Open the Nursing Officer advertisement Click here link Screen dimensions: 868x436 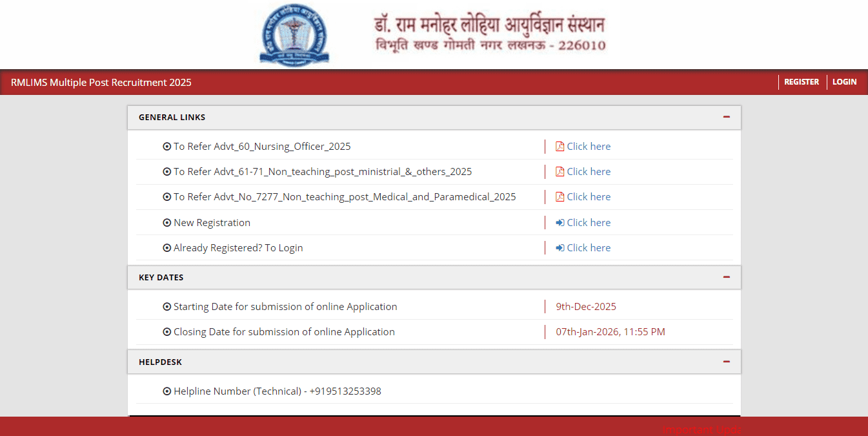click(x=588, y=146)
